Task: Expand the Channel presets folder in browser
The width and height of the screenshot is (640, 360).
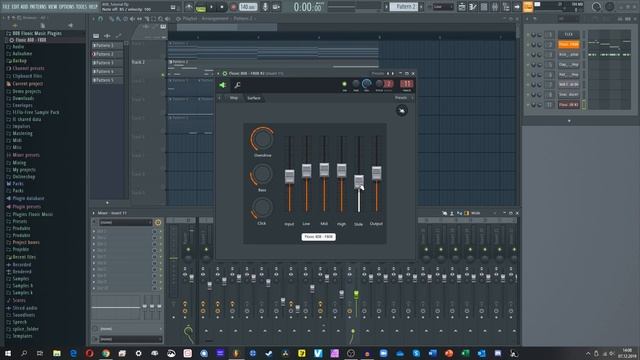Action: (x=28, y=68)
